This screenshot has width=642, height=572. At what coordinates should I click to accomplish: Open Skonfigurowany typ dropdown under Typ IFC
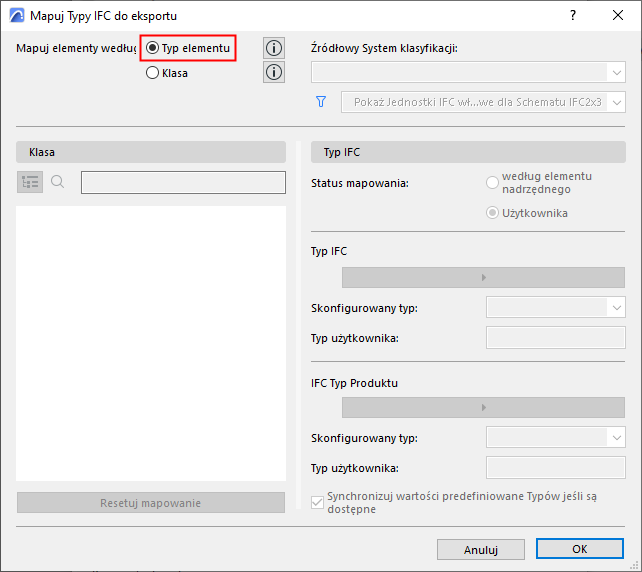(x=555, y=307)
